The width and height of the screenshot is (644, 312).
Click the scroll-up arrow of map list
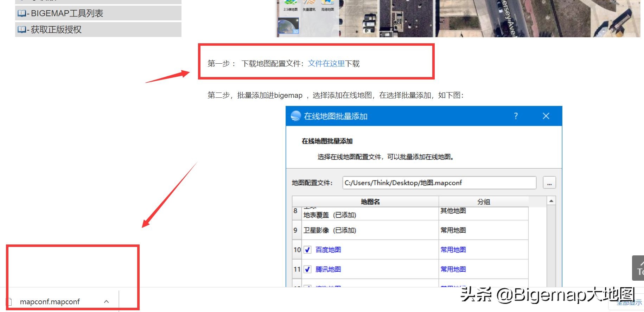tap(551, 201)
